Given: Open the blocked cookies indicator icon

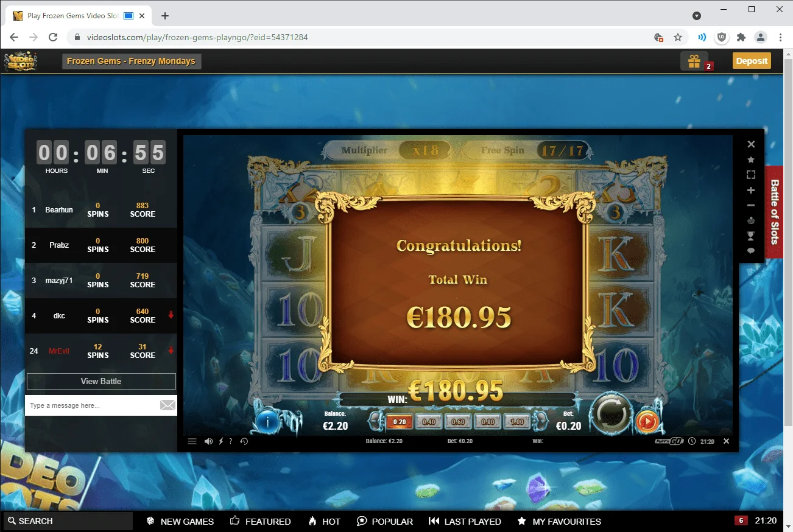Looking at the screenshot, I should (658, 37).
